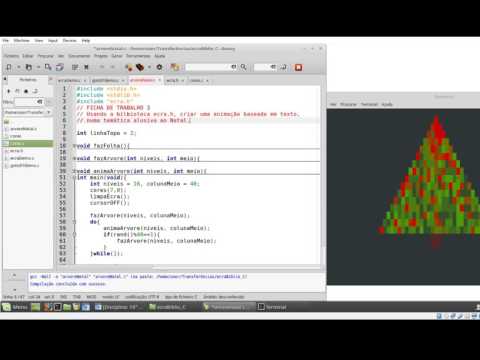Click the Terminal entry in the taskbar
The image size is (480, 360).
tap(272, 307)
